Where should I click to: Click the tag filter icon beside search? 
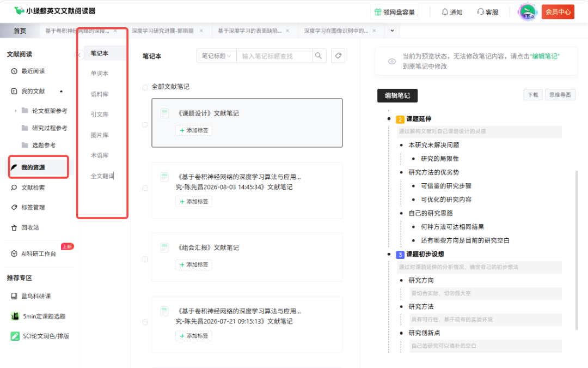click(338, 56)
